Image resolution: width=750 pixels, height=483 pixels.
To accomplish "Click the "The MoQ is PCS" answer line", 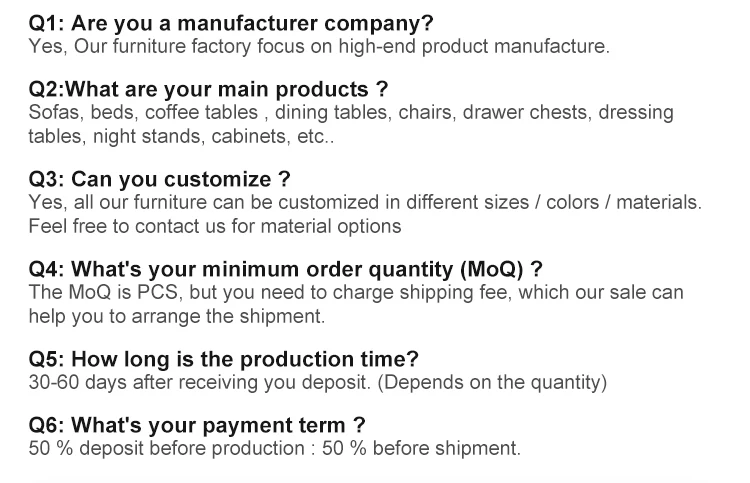I will (x=356, y=293).
